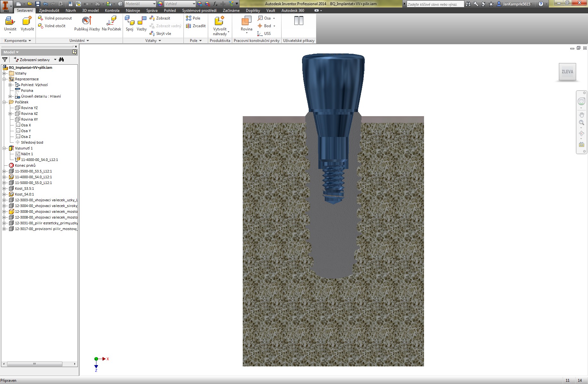Expand the Vztahy folder node
This screenshot has height=384, width=588.
coord(4,73)
